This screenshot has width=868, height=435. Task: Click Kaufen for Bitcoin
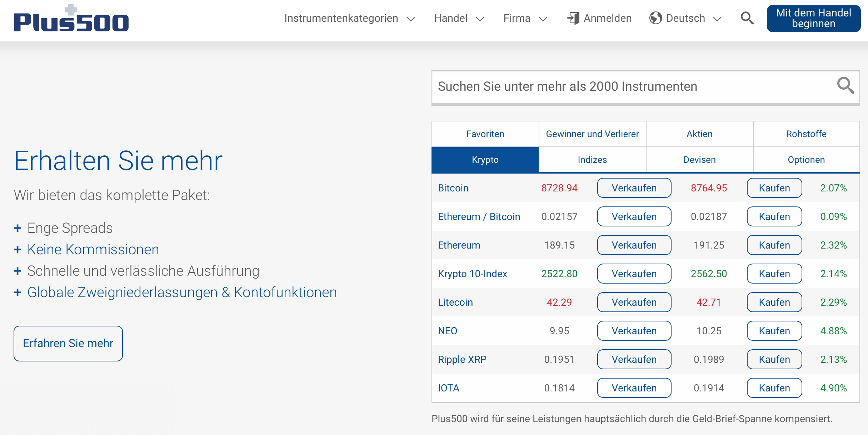pyautogui.click(x=774, y=188)
